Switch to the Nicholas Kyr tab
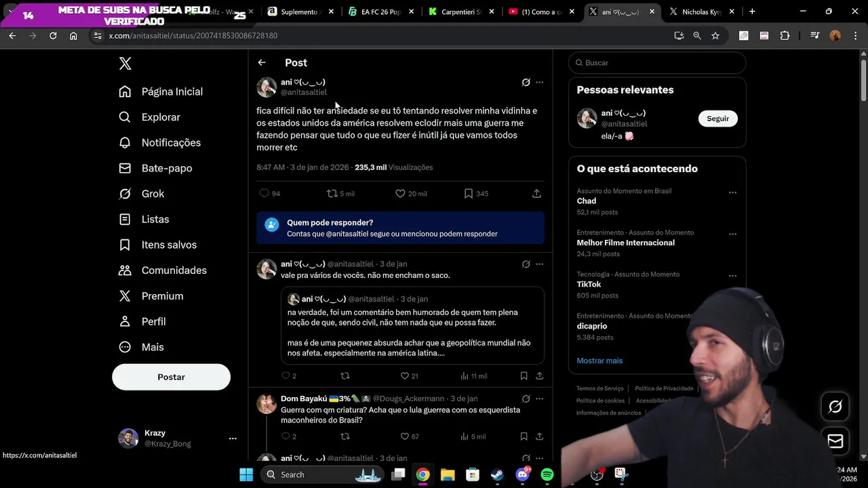Image resolution: width=868 pixels, height=488 pixels. (703, 12)
